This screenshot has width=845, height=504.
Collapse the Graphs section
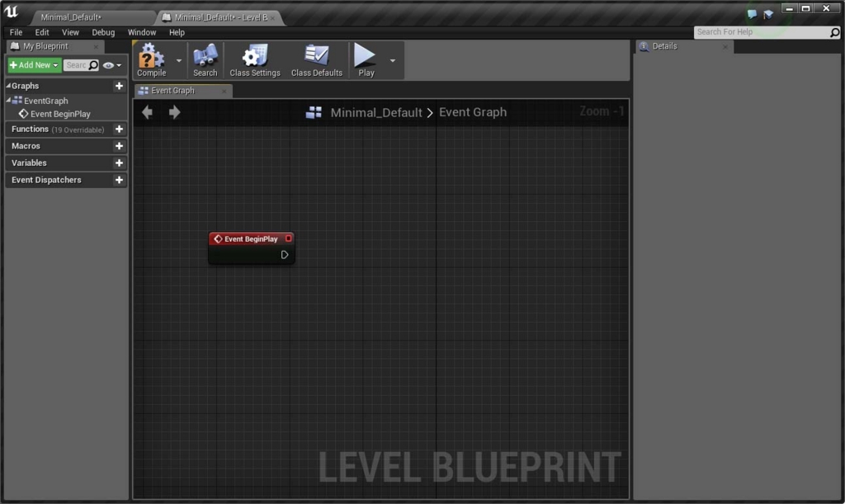pyautogui.click(x=8, y=86)
